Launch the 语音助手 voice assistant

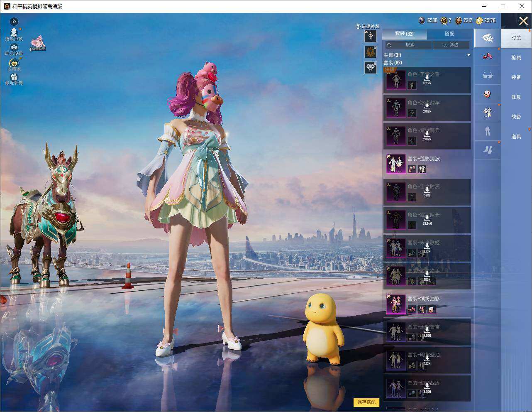(x=37, y=43)
